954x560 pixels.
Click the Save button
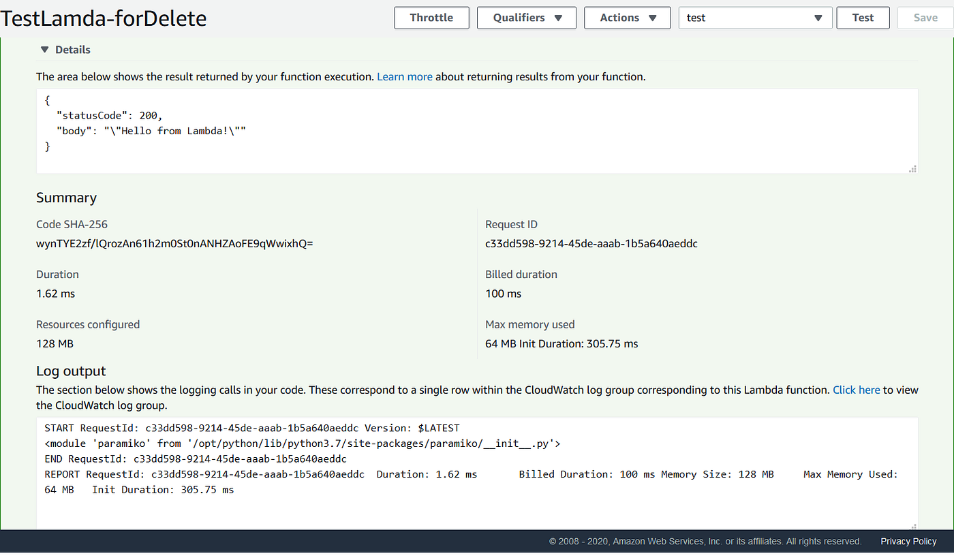click(925, 18)
